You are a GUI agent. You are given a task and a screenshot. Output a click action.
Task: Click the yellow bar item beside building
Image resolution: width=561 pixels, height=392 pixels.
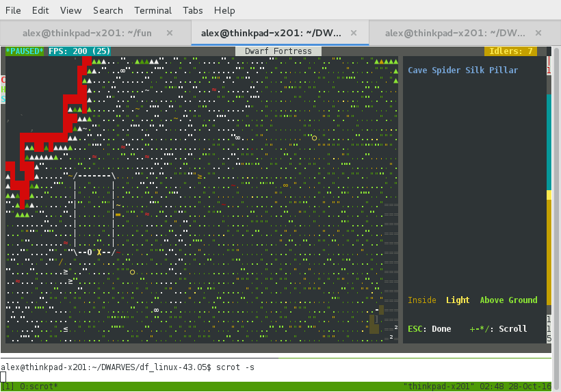coord(118,215)
